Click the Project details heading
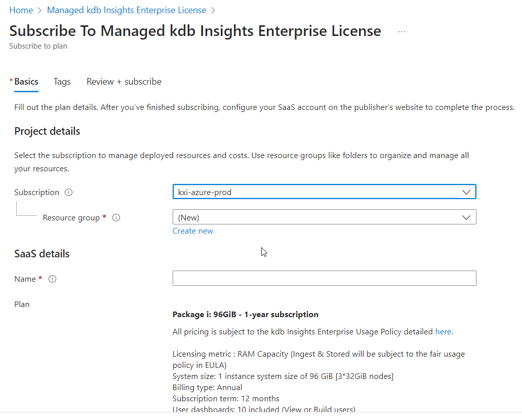This screenshot has width=522, height=420. tap(47, 131)
